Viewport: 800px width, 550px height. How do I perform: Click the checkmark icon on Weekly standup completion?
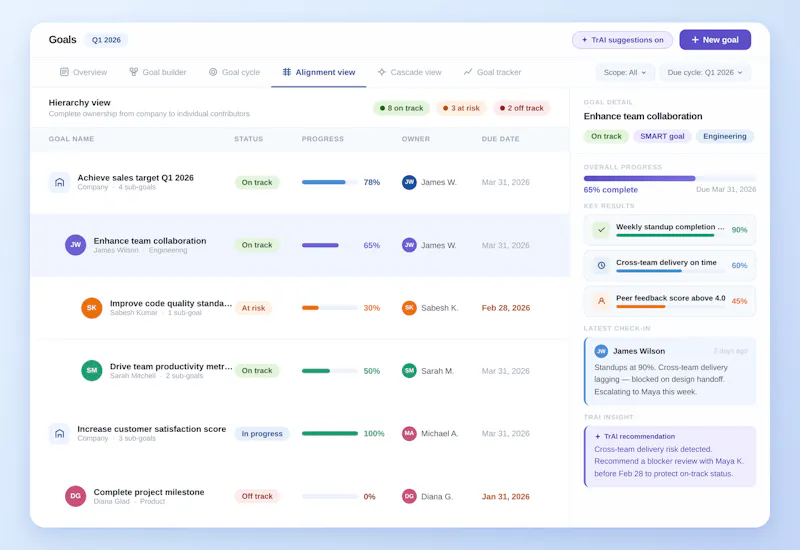pos(602,230)
